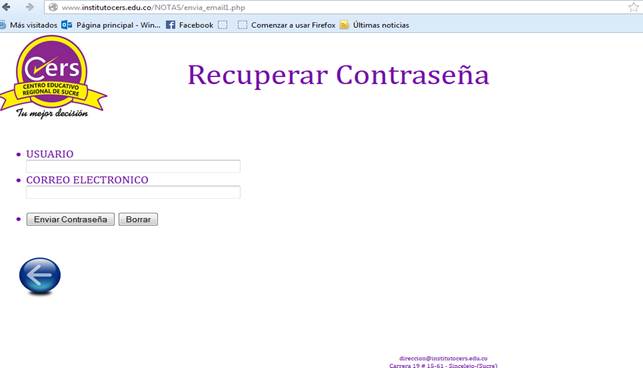643x368 pixels.
Task: Focus the CORREO ELECTRONICO input field
Action: (133, 192)
